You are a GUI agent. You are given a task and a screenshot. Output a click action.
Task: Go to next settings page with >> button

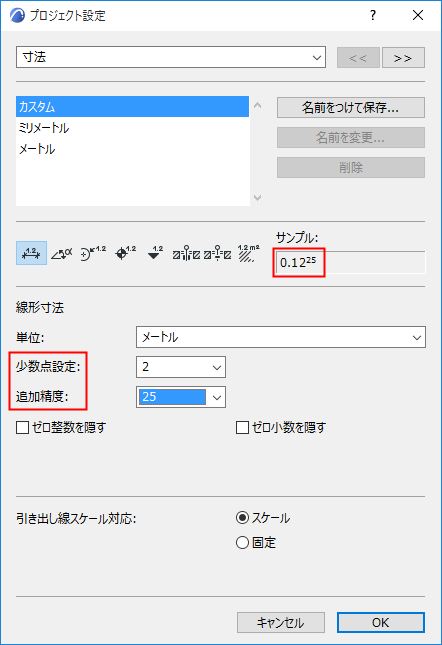tap(403, 58)
